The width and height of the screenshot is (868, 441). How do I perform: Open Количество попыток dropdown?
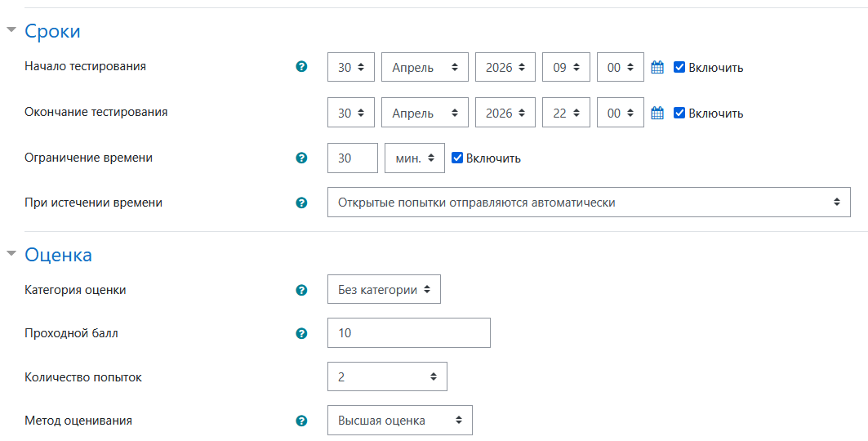388,376
